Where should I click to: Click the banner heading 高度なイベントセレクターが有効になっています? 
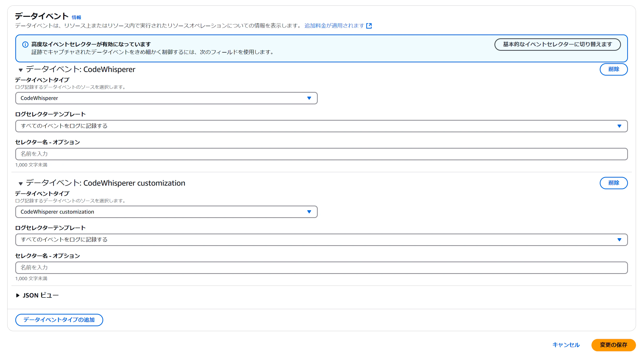tap(91, 44)
